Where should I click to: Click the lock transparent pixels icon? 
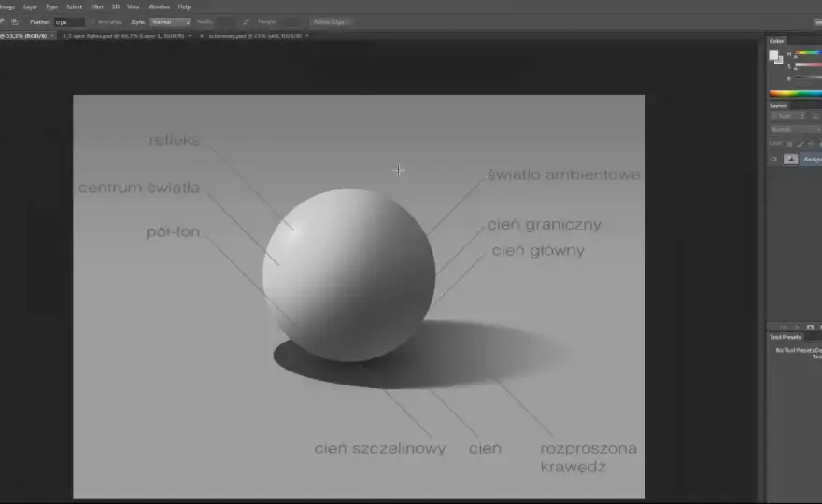click(x=789, y=144)
